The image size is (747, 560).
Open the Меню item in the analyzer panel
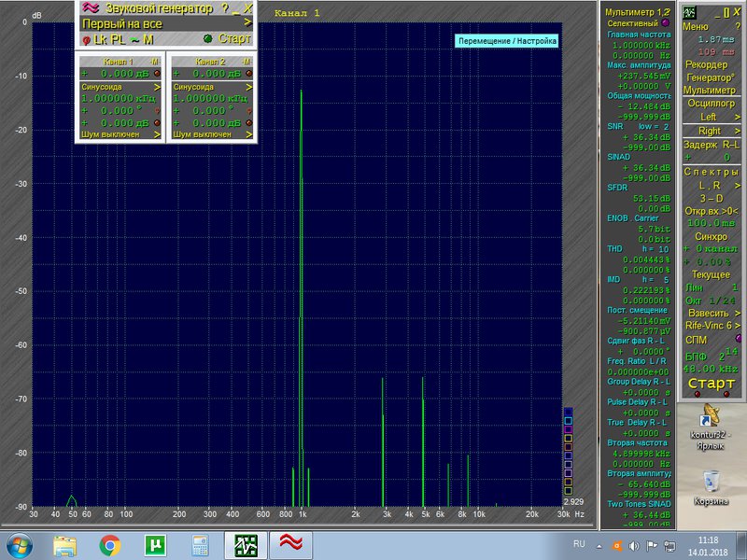(x=696, y=27)
